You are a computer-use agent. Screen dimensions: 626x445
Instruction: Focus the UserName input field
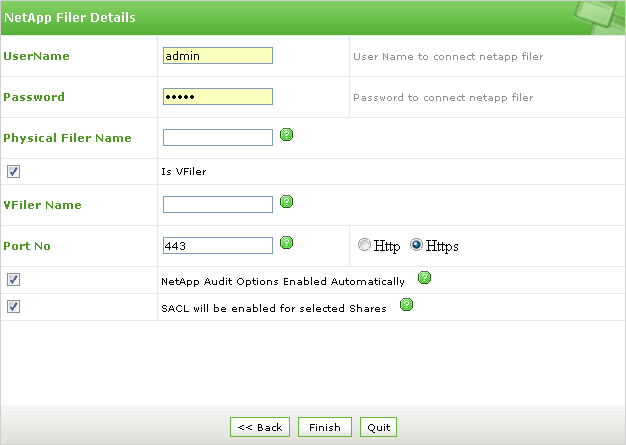[x=217, y=56]
